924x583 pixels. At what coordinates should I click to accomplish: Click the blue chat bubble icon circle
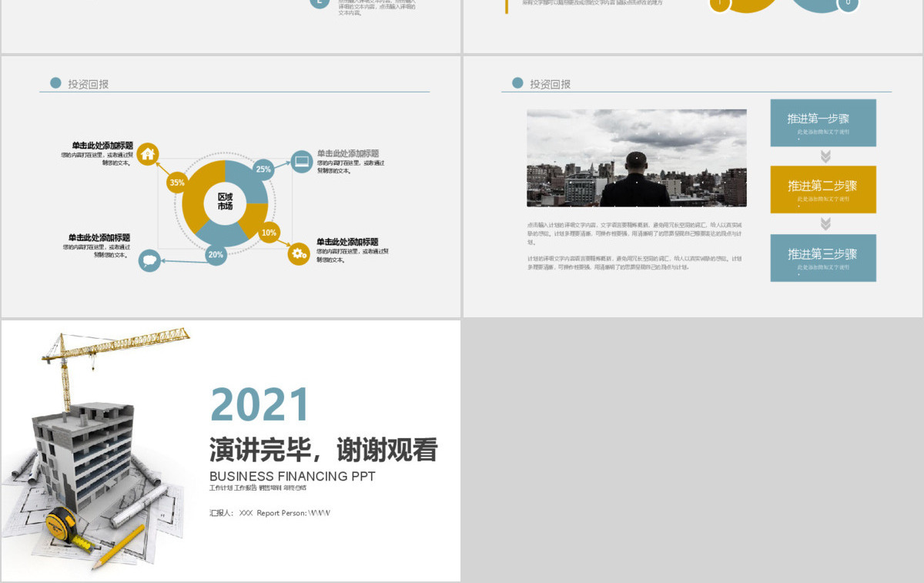(x=150, y=260)
